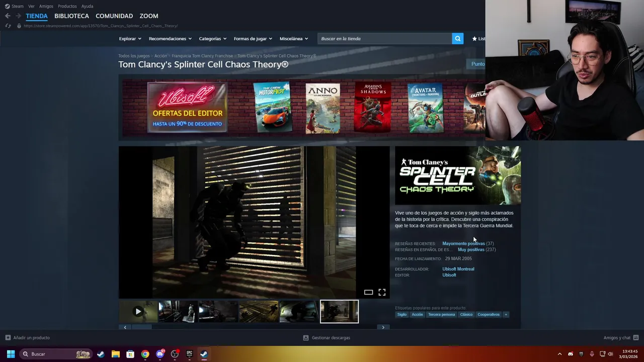This screenshot has width=644, height=362.
Task: Click the Ubisoft Ofertas del editor banner
Action: (187, 108)
